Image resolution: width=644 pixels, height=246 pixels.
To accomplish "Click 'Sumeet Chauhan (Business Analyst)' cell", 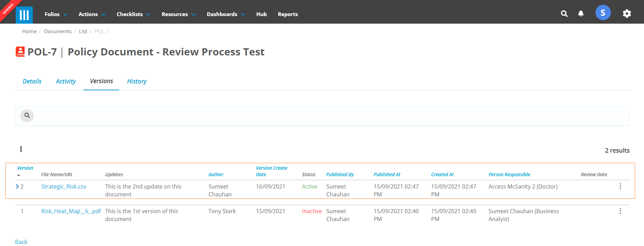I will (x=524, y=215).
